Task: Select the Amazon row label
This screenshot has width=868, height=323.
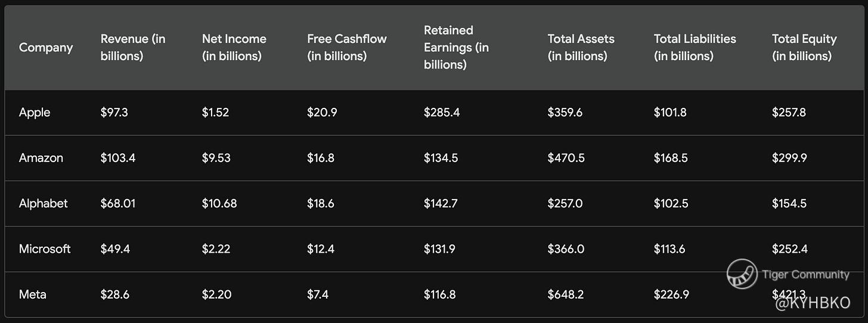Action: (x=41, y=158)
